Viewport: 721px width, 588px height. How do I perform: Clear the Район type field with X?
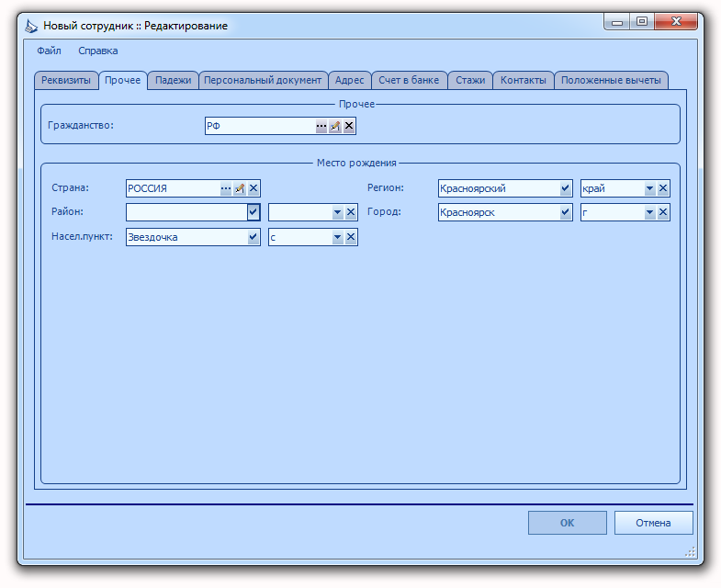pos(351,212)
